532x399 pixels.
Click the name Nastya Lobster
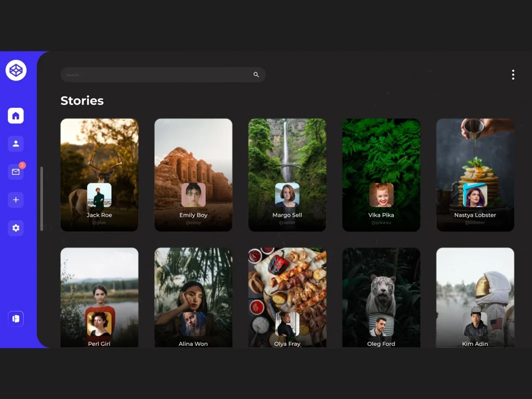tap(475, 215)
